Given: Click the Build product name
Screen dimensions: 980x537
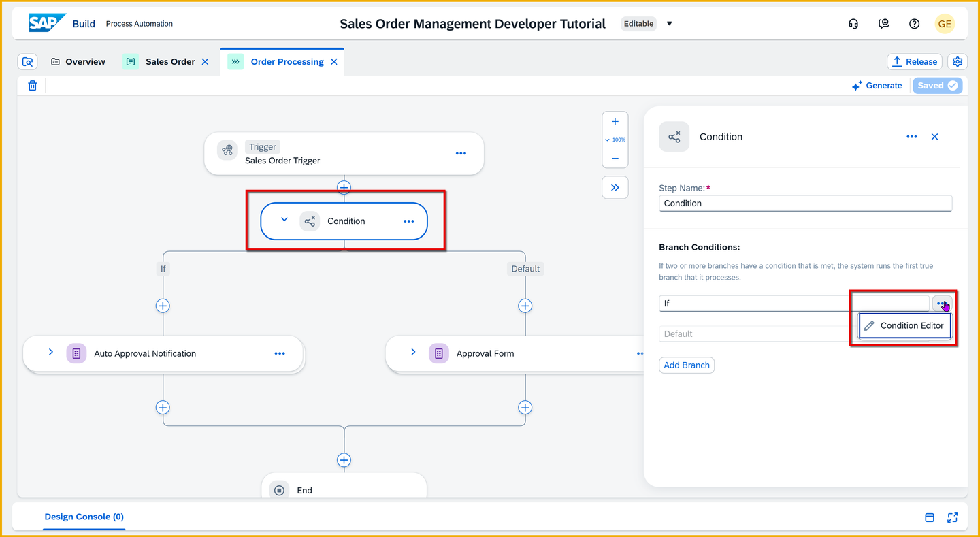Looking at the screenshot, I should click(x=84, y=24).
